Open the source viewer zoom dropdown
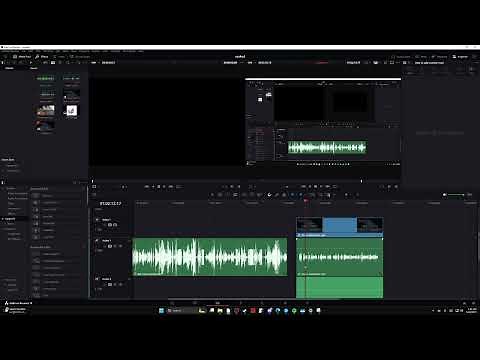480x360 pixels. (94, 63)
